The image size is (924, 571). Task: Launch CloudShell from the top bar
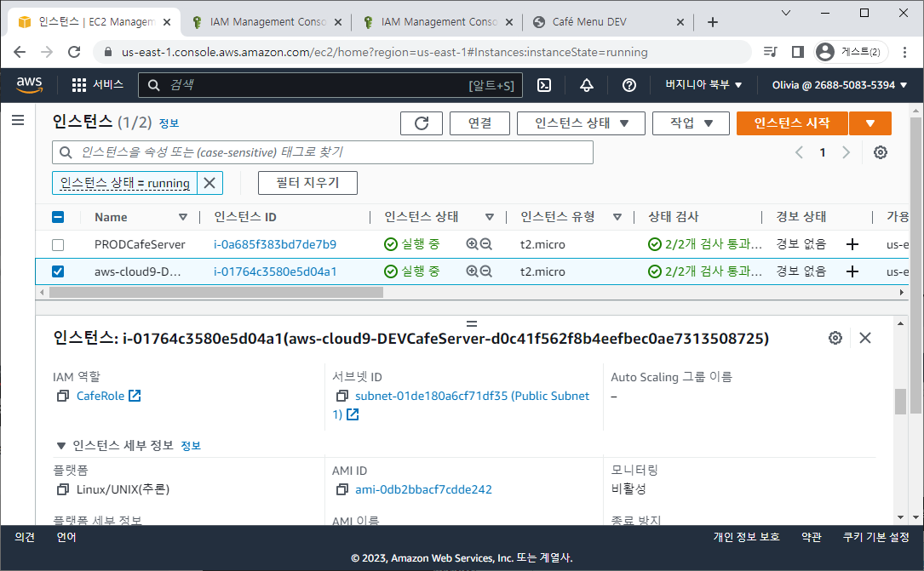(x=544, y=85)
